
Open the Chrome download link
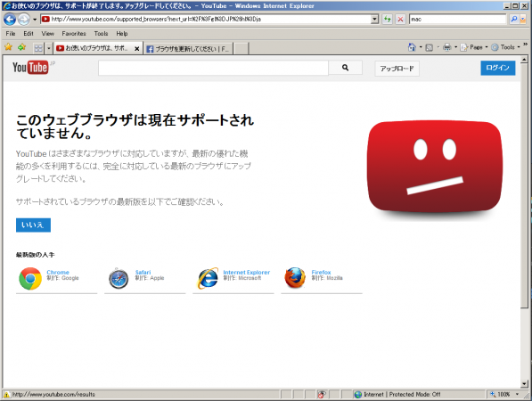point(58,273)
